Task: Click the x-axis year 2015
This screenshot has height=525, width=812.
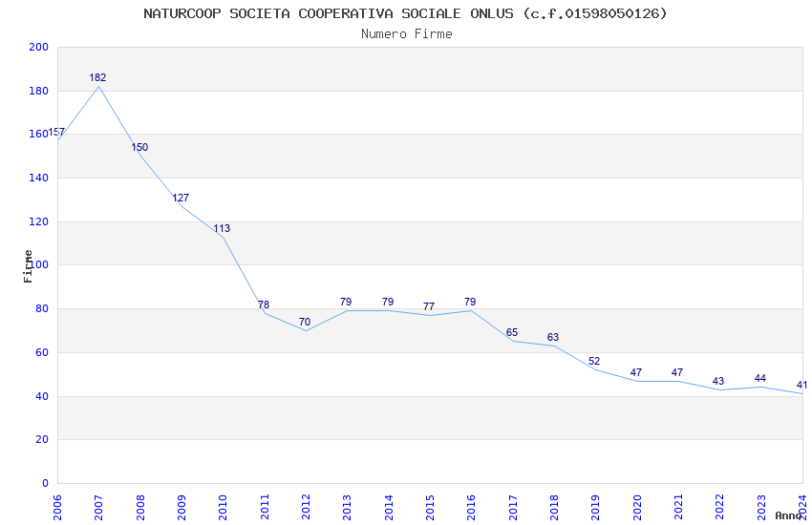Action: (430, 508)
